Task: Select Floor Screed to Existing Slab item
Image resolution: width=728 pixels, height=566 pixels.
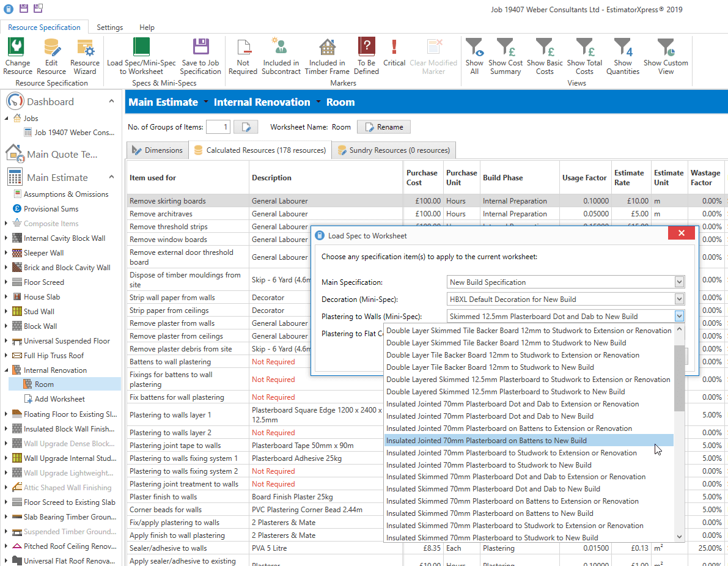Action: coord(69,502)
